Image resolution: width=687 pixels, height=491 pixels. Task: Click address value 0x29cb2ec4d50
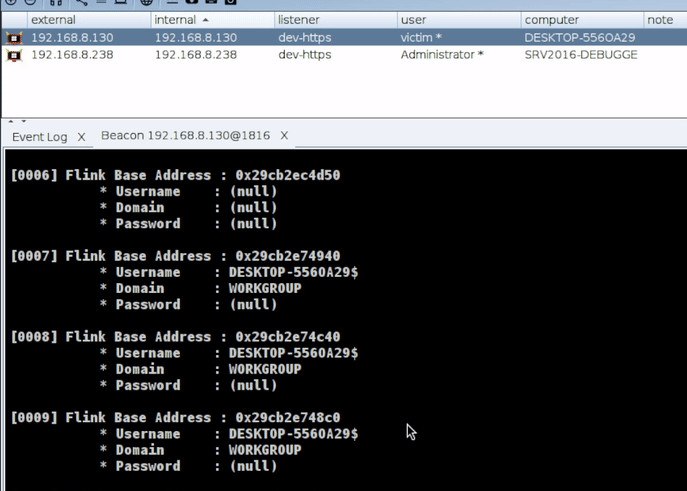click(288, 175)
